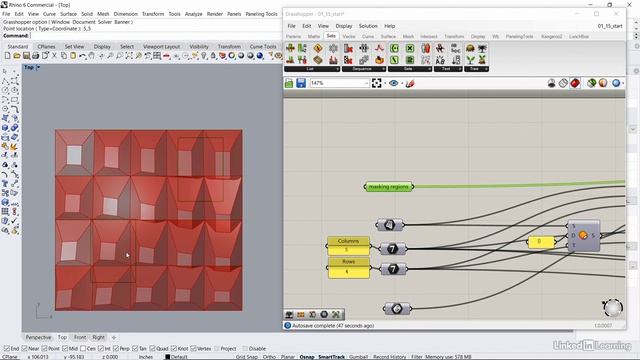Click the black Default layer color swatch

[167, 357]
